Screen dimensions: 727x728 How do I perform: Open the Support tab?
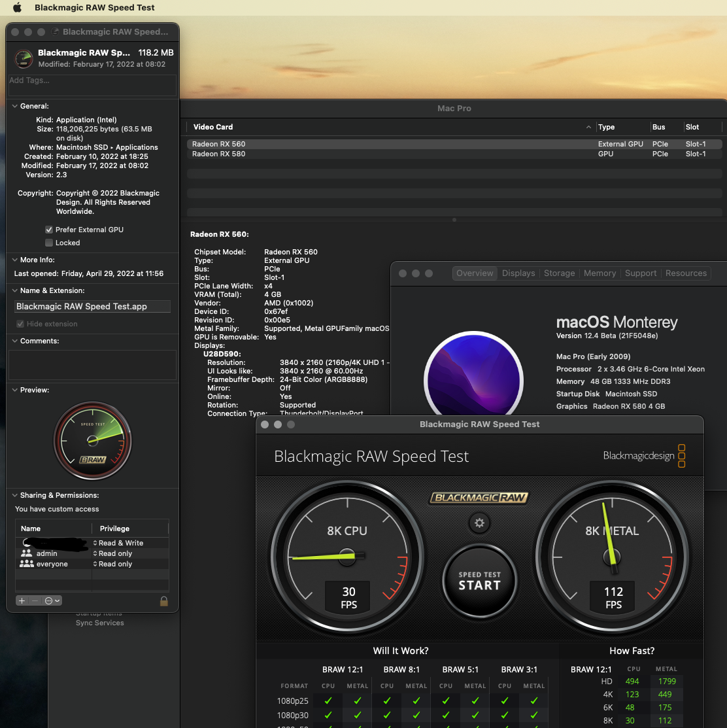point(640,273)
